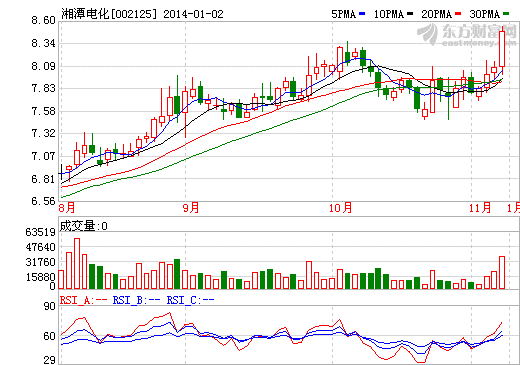Click the 90 RSI axis label
The image size is (520, 365).
coord(50,306)
